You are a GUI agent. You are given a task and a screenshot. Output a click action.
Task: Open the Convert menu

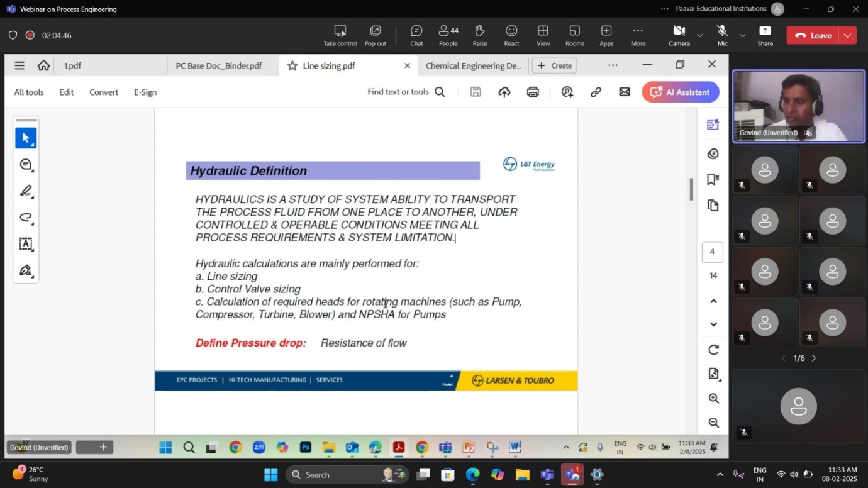click(103, 92)
